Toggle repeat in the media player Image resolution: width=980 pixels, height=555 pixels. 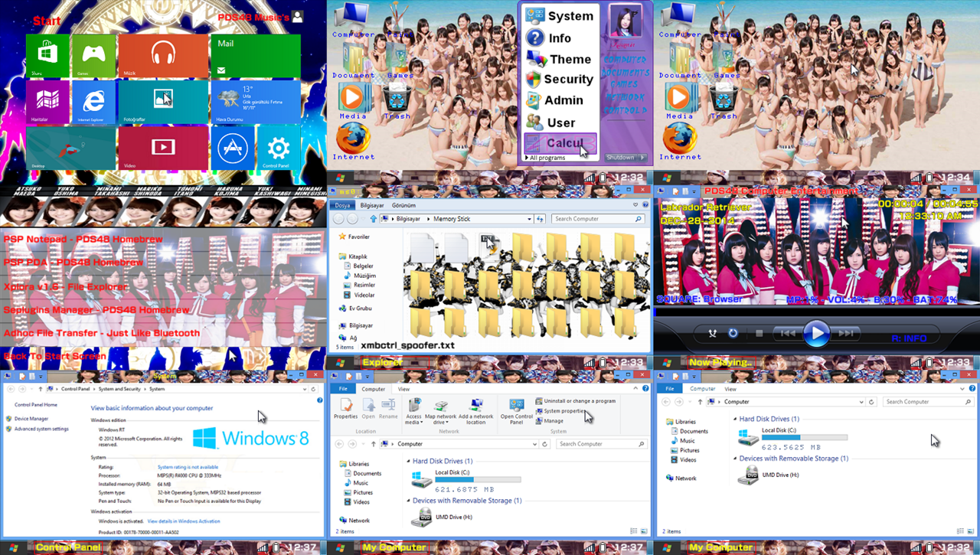coord(733,334)
